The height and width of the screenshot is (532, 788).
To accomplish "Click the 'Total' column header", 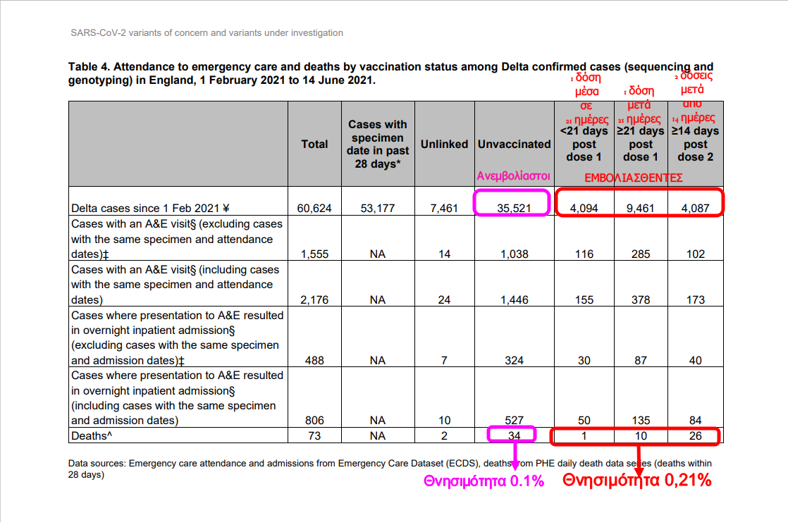I will point(314,144).
